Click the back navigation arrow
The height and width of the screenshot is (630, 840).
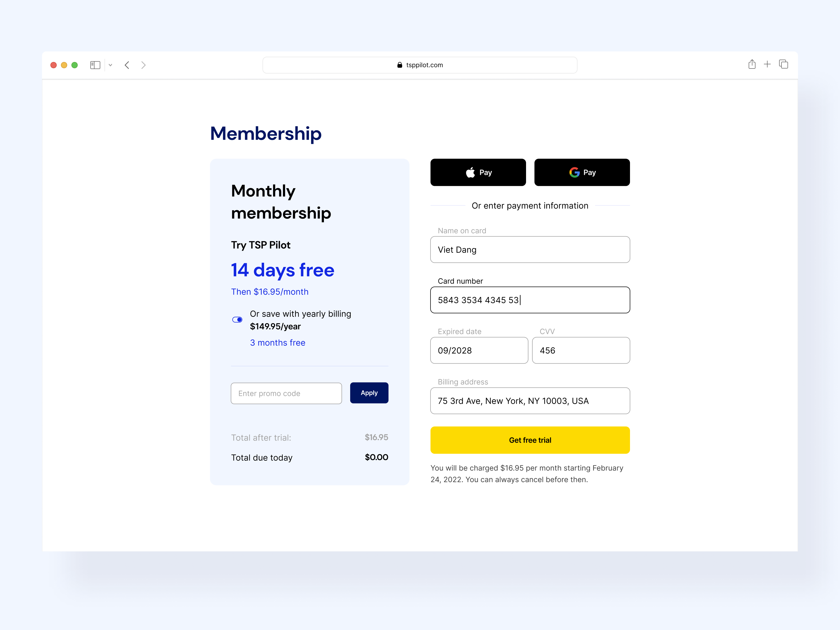(x=127, y=65)
